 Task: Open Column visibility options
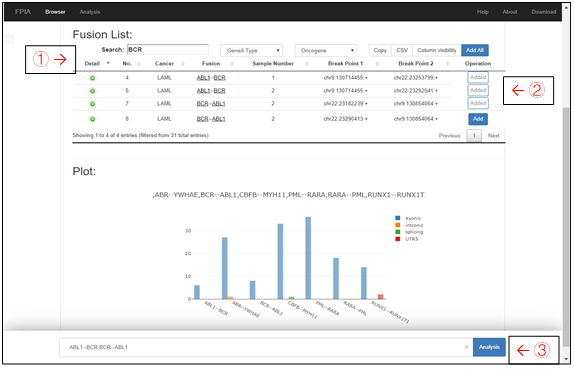tap(437, 50)
